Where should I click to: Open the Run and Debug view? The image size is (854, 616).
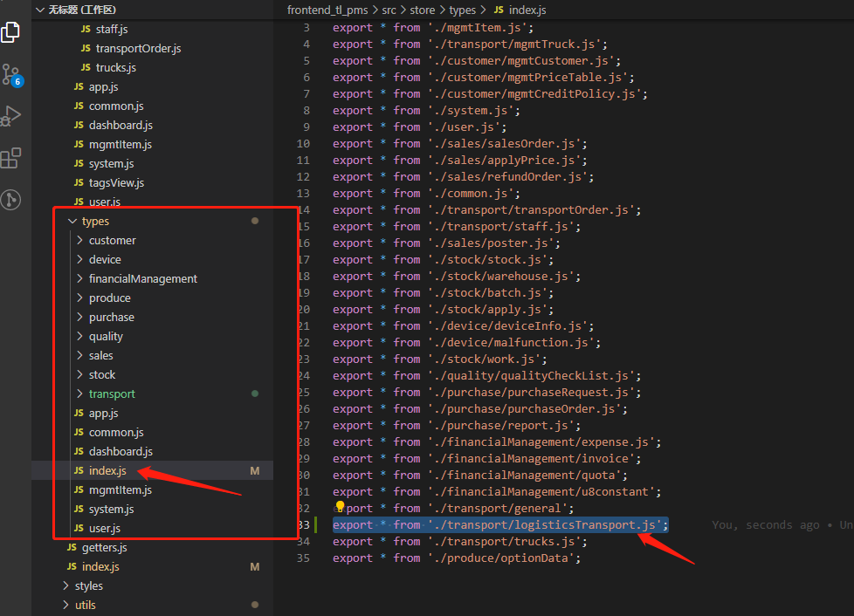[x=11, y=116]
